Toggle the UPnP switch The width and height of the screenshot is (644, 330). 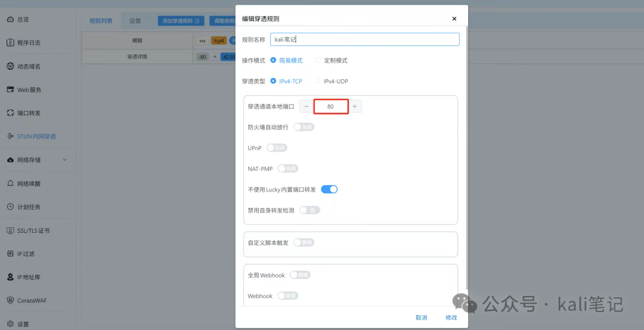(277, 147)
